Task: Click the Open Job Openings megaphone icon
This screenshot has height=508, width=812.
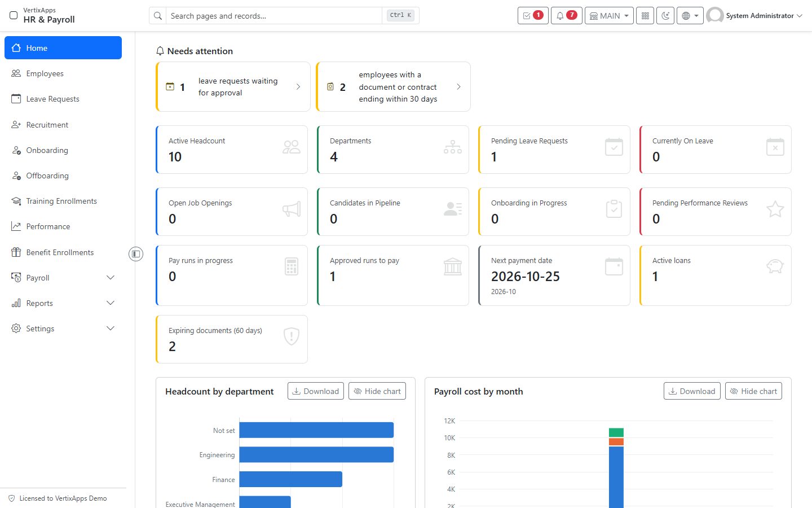Action: [292, 209]
